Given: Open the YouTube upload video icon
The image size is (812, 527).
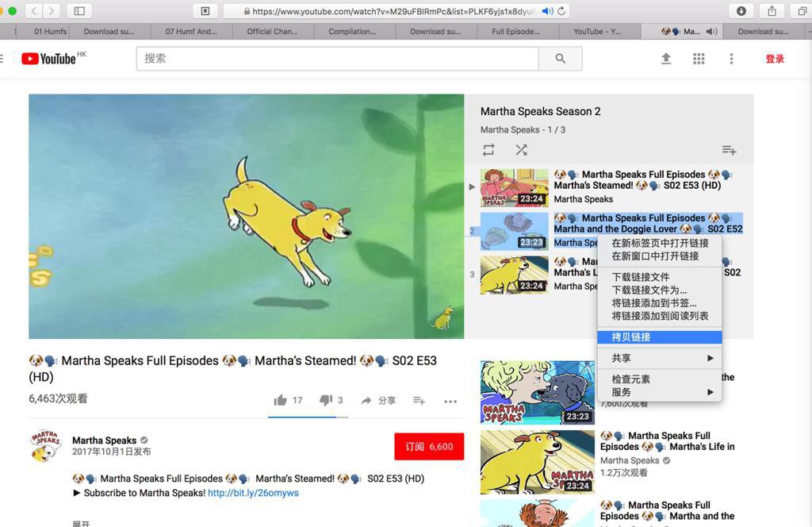Looking at the screenshot, I should (x=666, y=59).
